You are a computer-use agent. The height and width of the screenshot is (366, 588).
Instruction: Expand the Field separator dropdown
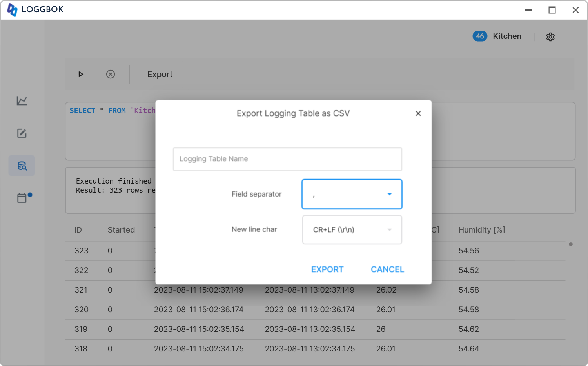pyautogui.click(x=352, y=194)
